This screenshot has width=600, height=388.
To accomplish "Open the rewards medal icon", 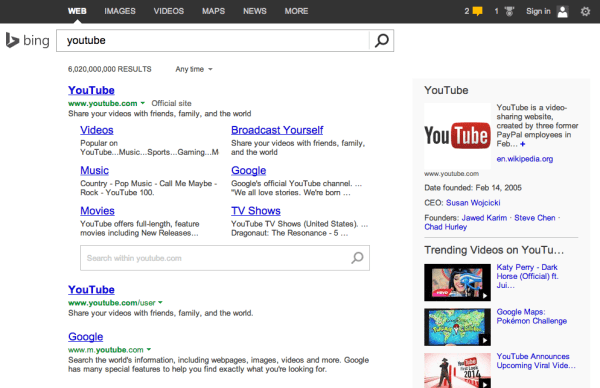I will (x=509, y=11).
